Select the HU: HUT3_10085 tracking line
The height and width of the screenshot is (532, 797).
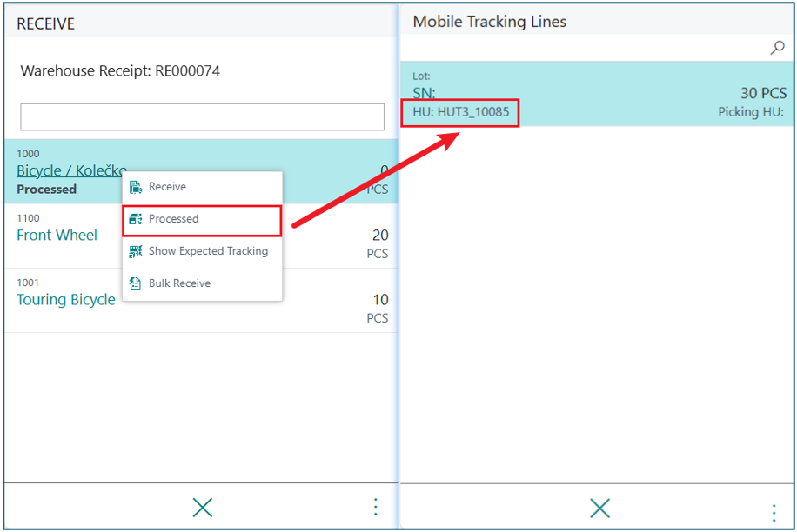click(460, 112)
